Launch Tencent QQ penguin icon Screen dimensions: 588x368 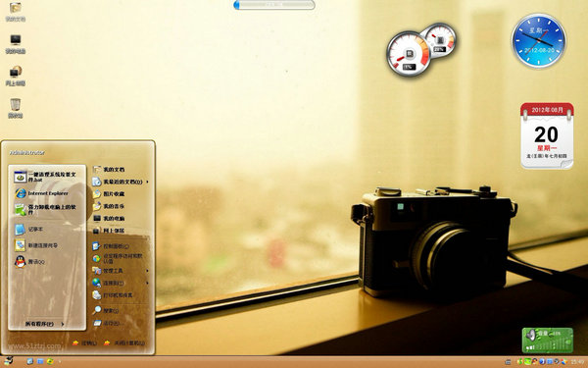(21, 261)
